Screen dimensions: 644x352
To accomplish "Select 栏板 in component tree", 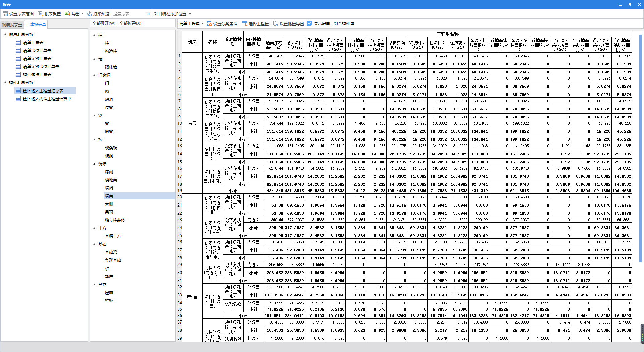I will click(109, 300).
